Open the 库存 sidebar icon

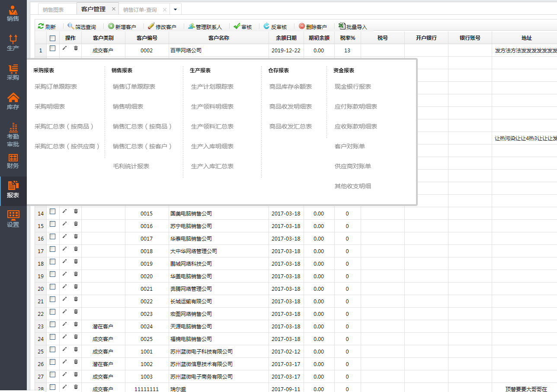coord(13,102)
